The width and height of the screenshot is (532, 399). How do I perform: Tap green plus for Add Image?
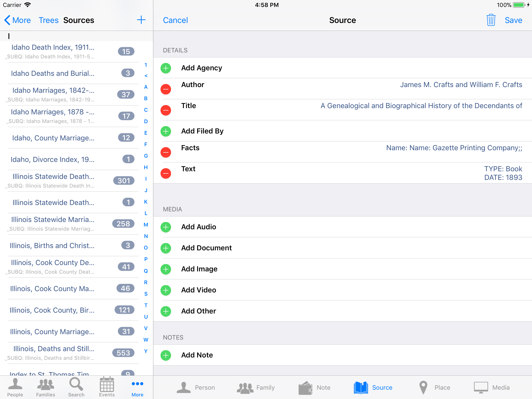coord(166,269)
